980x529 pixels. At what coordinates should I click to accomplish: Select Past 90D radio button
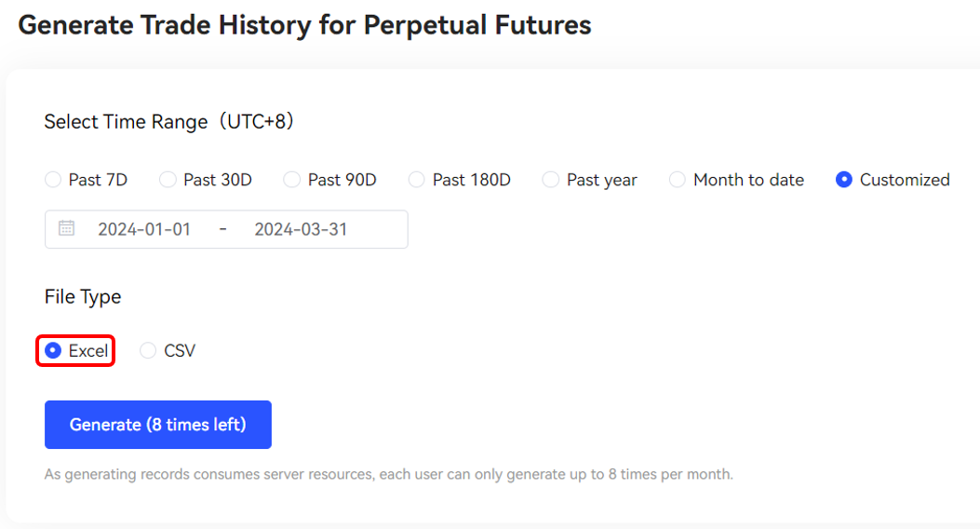click(x=330, y=180)
